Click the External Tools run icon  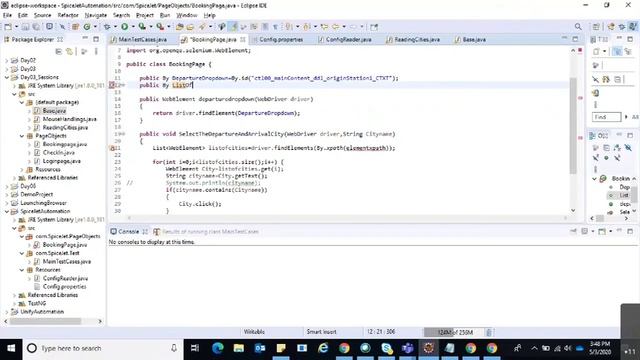(160, 27)
